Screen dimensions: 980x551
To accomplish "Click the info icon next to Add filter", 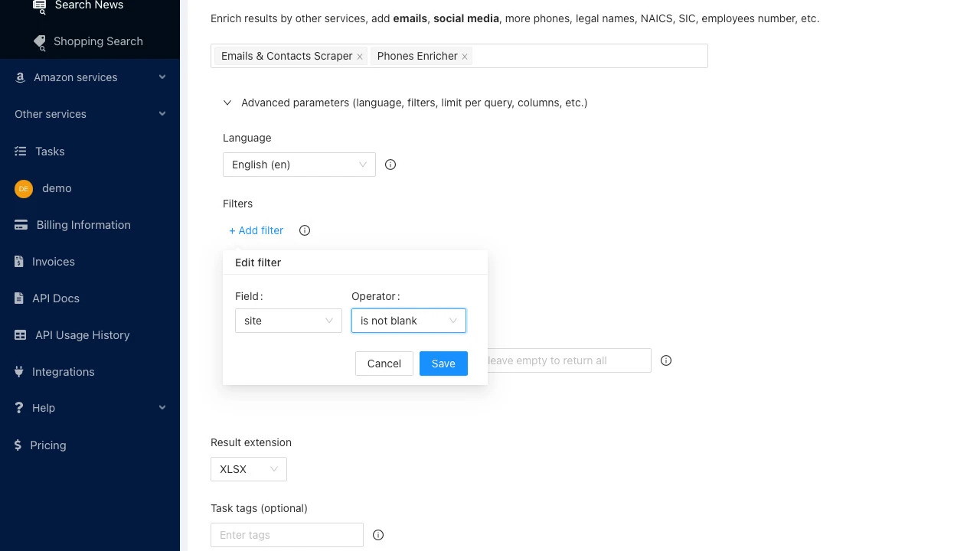I will tap(305, 230).
